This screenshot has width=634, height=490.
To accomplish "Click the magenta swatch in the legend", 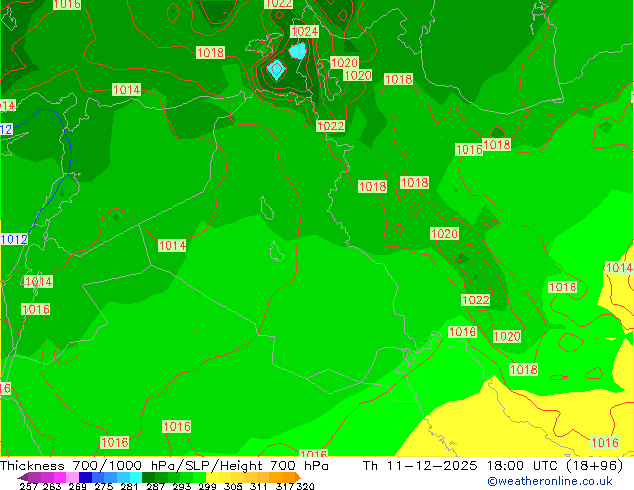I will (60, 477).
